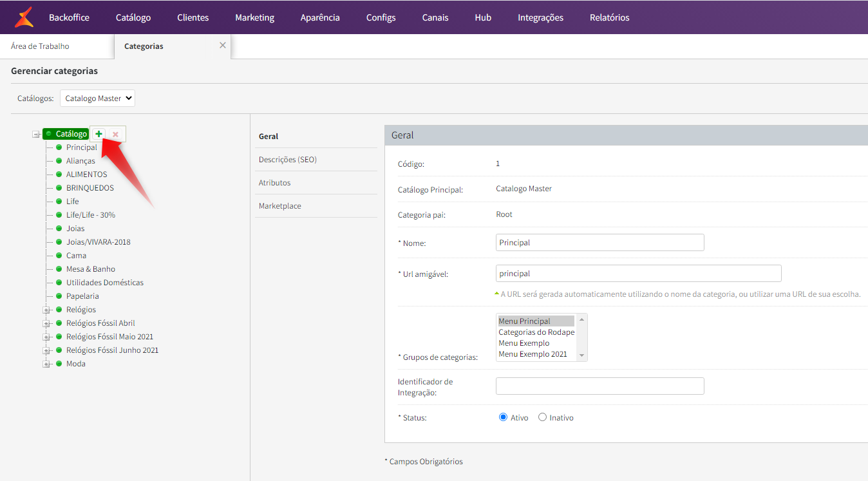This screenshot has width=868, height=481.
Task: Select the Papelaria category
Action: (x=82, y=296)
